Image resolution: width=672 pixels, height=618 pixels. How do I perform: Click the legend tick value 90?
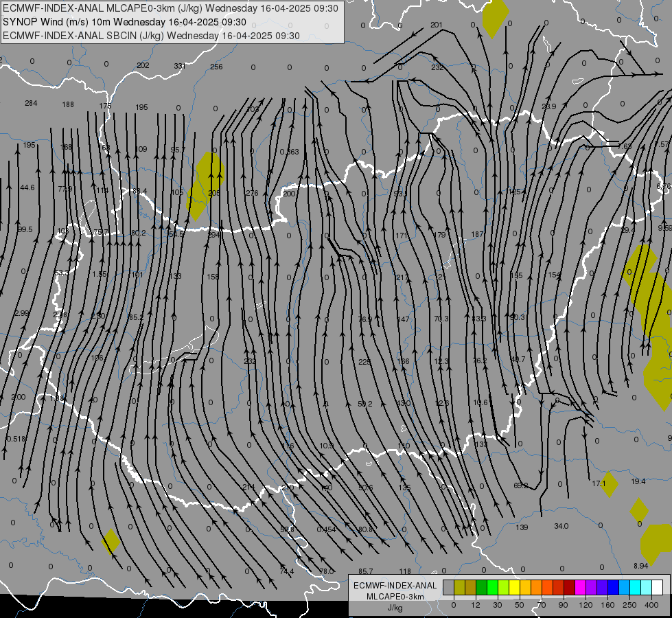pyautogui.click(x=563, y=605)
